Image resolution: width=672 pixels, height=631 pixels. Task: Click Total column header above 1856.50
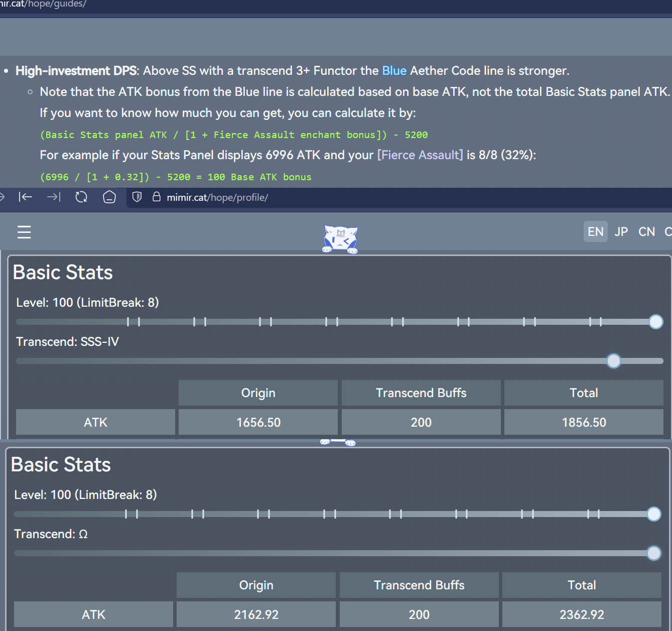(x=584, y=393)
